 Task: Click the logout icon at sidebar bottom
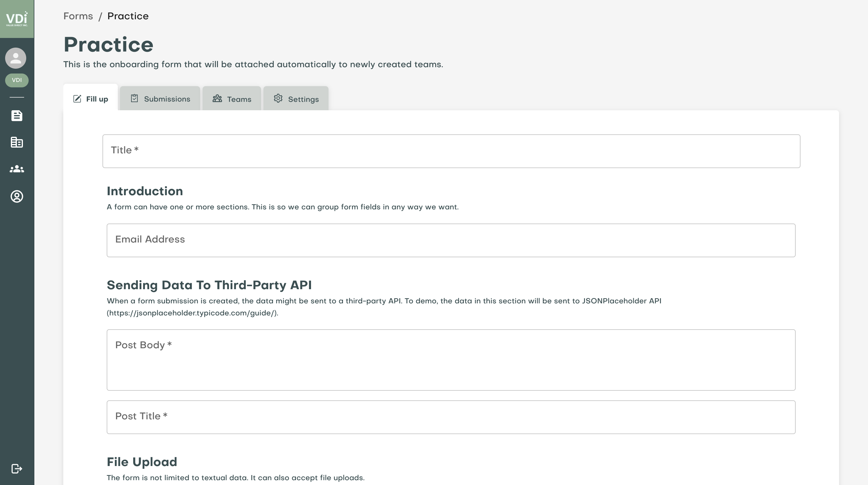17,468
